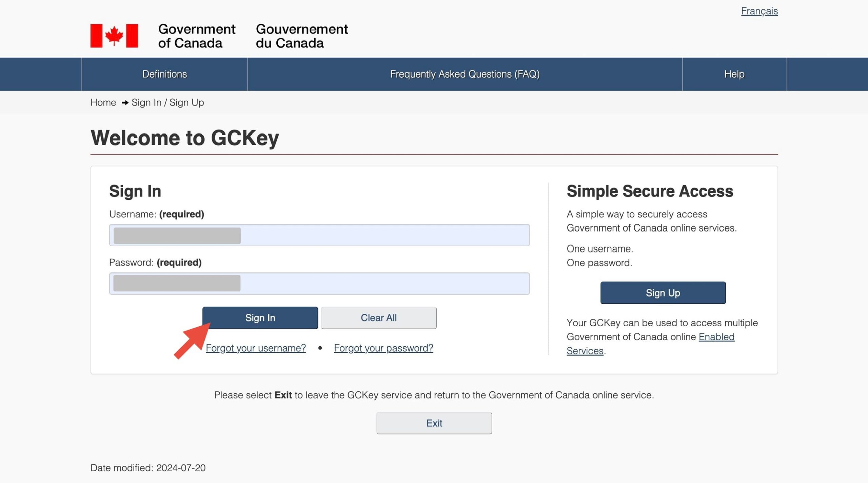Viewport: 868px width, 483px height.
Task: Click the Government of Canada wordmark
Action: tap(196, 36)
